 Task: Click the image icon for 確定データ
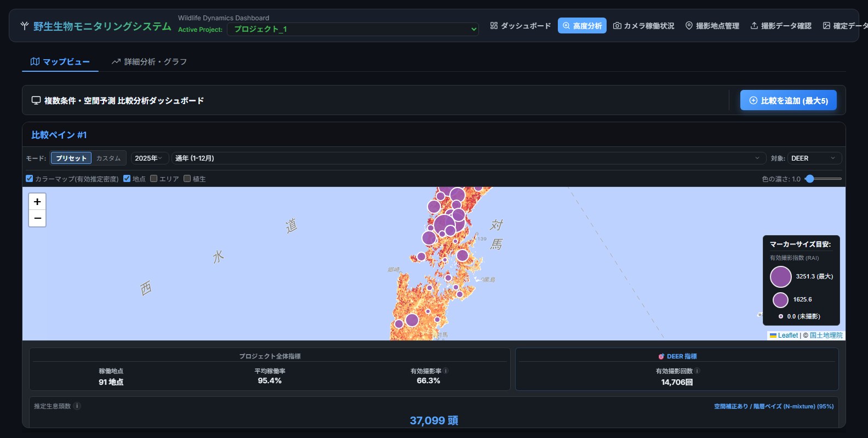pyautogui.click(x=826, y=26)
